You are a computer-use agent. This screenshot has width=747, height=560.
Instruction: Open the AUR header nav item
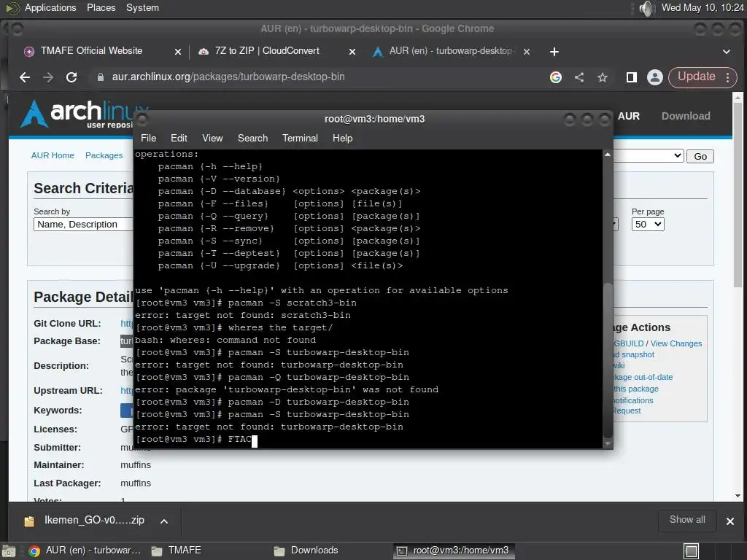pos(628,116)
